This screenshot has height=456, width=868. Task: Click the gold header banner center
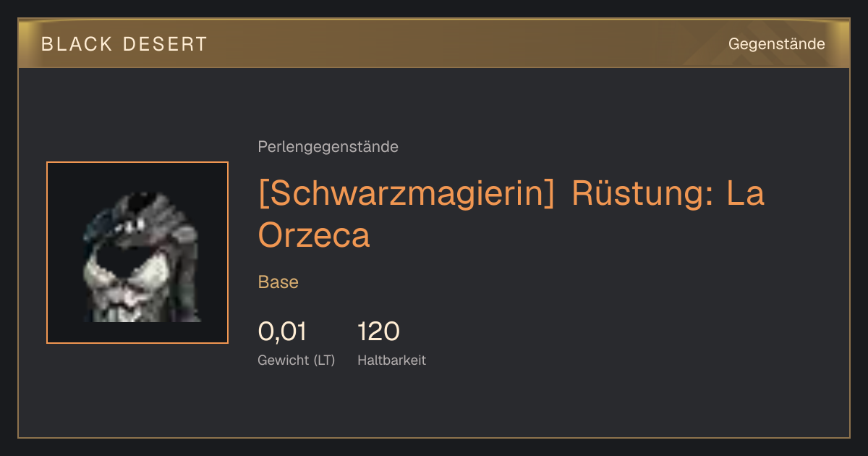click(434, 43)
